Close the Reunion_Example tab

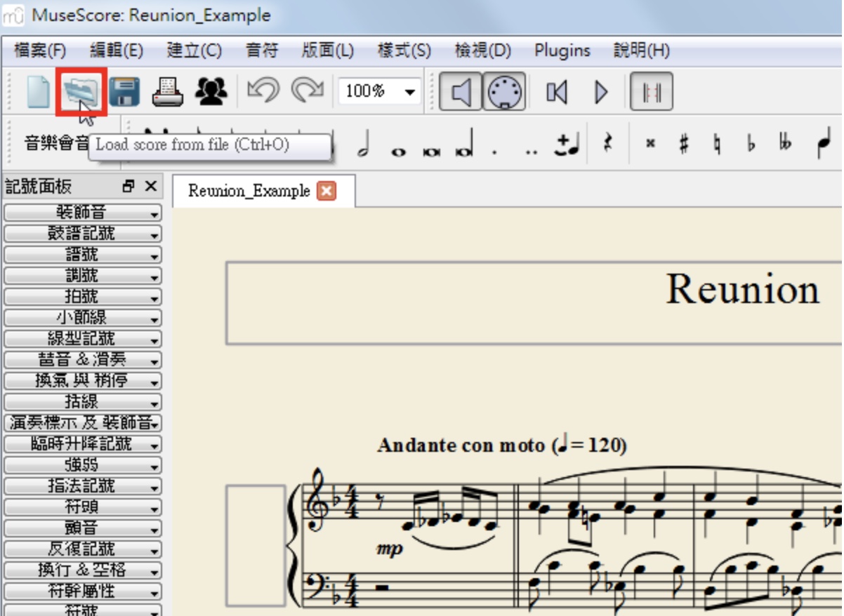tap(327, 191)
